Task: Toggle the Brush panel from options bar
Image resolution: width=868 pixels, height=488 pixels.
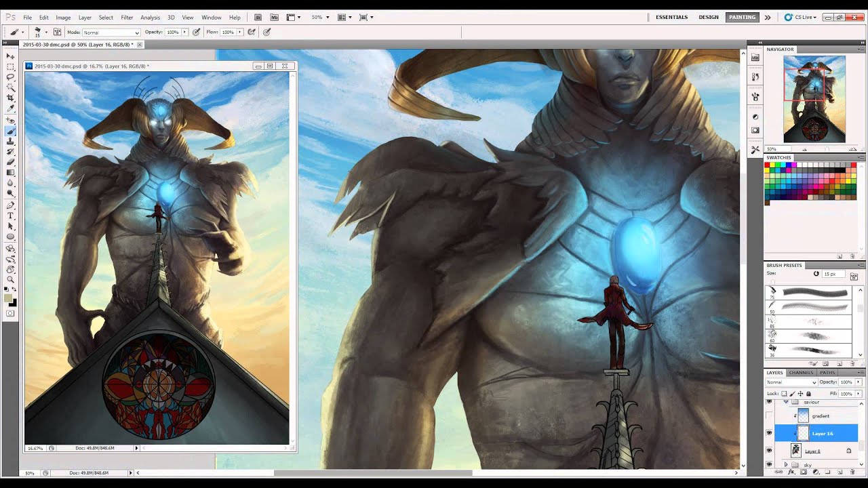Action: [57, 32]
